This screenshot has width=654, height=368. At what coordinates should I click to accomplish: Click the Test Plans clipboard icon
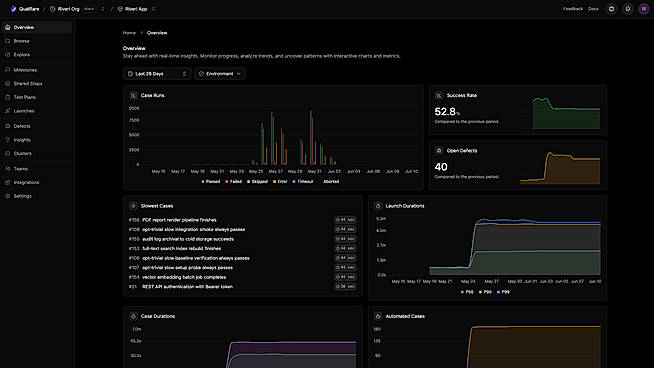click(x=8, y=97)
